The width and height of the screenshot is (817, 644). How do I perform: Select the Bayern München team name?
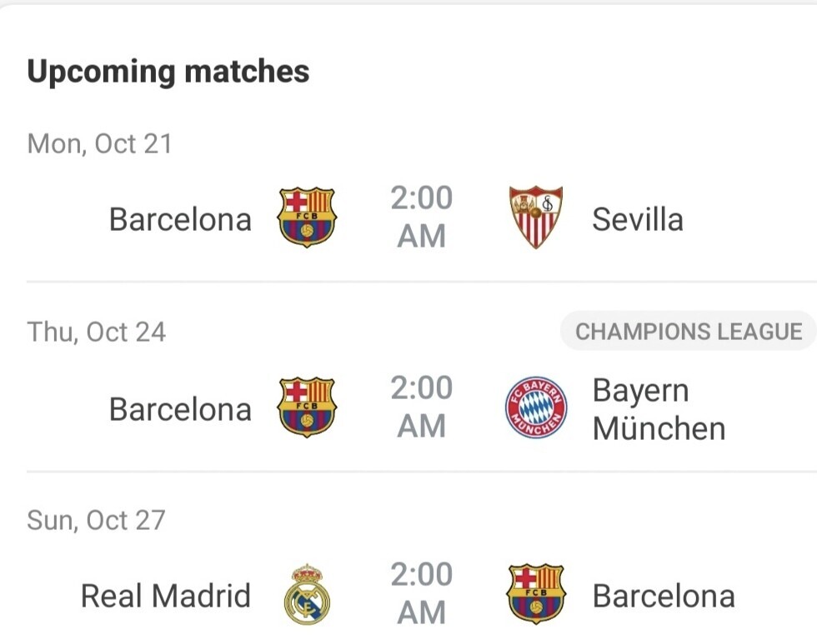tap(659, 409)
